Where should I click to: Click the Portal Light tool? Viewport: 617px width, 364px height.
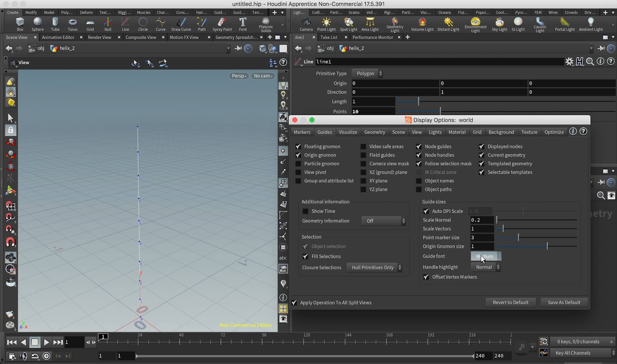pyautogui.click(x=565, y=24)
